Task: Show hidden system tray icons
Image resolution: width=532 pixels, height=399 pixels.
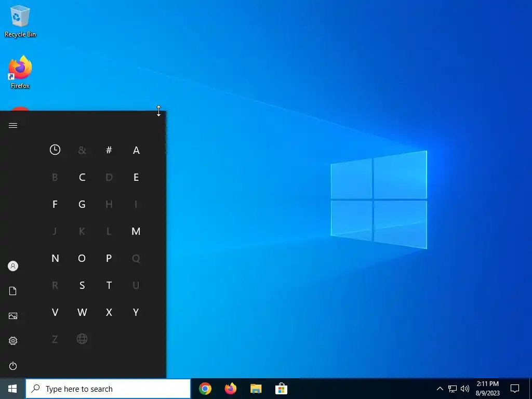Action: pos(440,389)
